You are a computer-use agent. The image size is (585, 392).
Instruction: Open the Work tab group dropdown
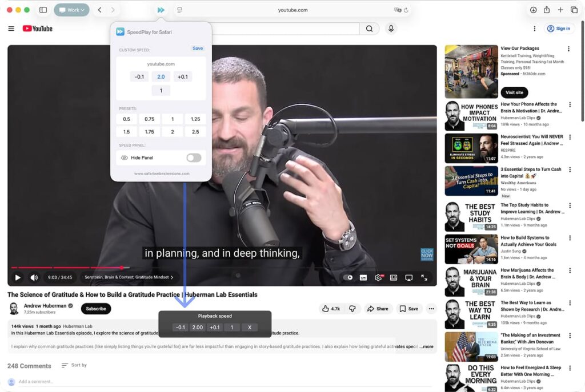[71, 10]
